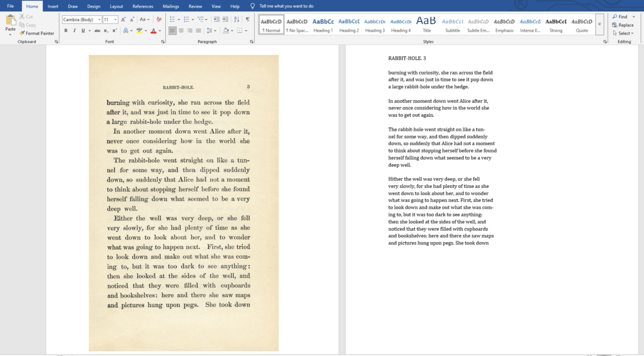The image size is (644, 356).
Task: Apply borders to selection
Action: (x=240, y=31)
